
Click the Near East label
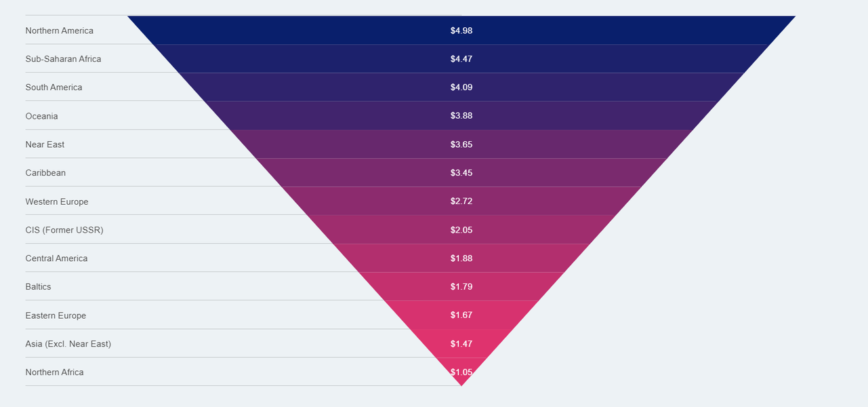click(x=45, y=144)
